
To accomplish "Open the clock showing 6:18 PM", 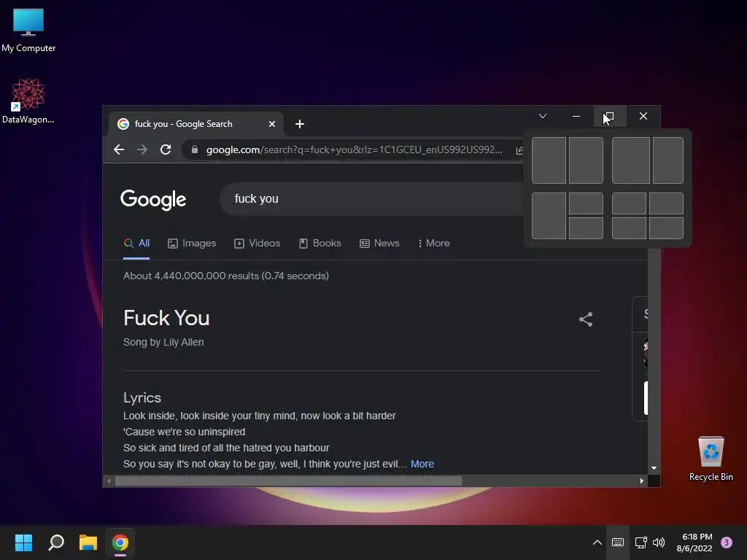I will point(694,542).
